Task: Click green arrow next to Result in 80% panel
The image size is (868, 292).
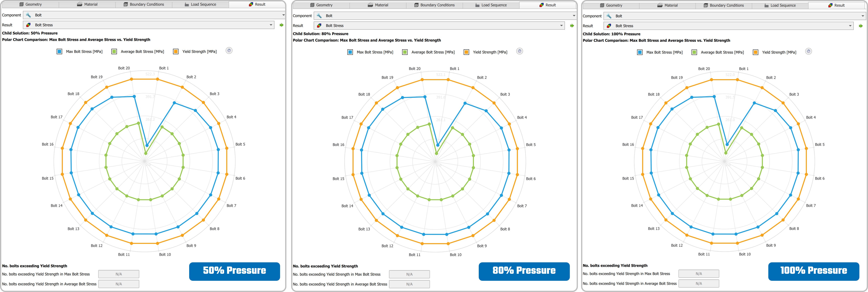Action: [x=572, y=26]
